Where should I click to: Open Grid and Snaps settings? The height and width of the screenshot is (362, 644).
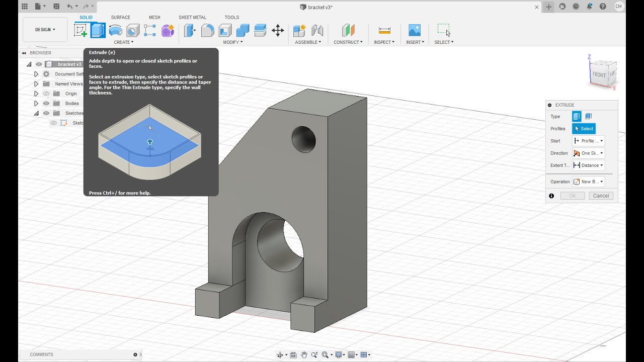pos(352,355)
